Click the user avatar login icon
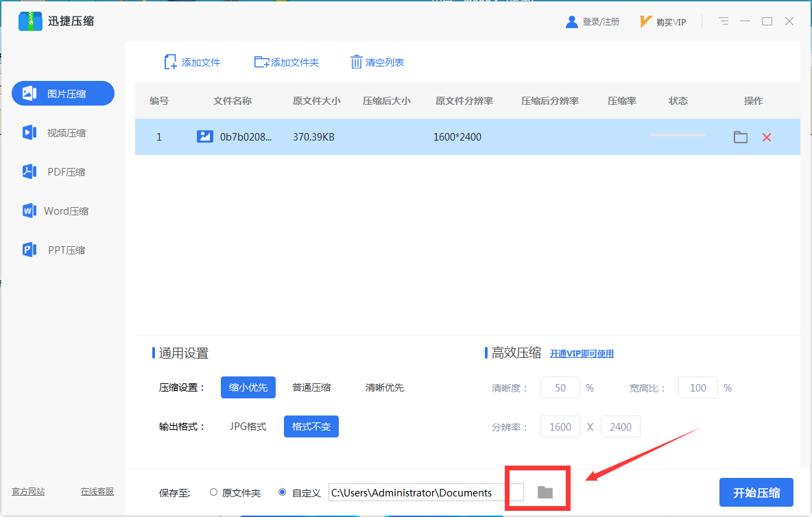The width and height of the screenshot is (812, 517). (572, 22)
